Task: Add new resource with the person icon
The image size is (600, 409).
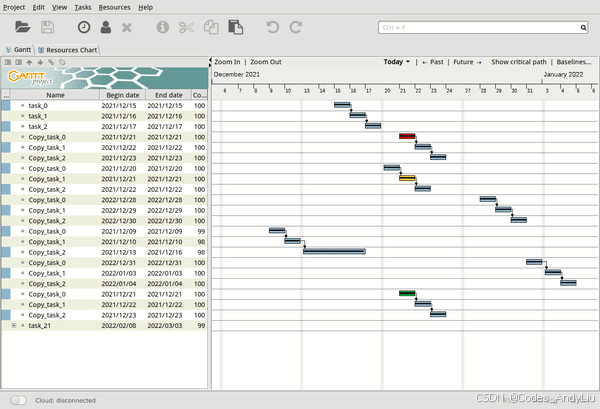Action: 106,27
